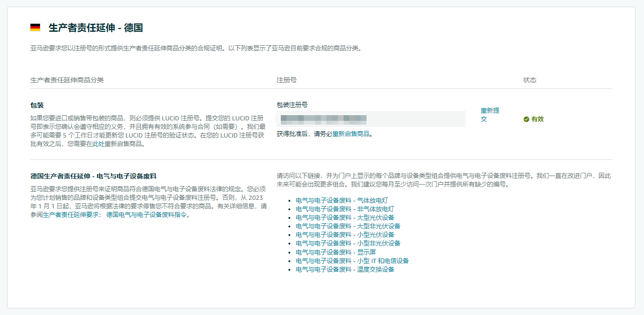The image size is (644, 315).
Task: Click the German flag icon
Action: pos(35,28)
